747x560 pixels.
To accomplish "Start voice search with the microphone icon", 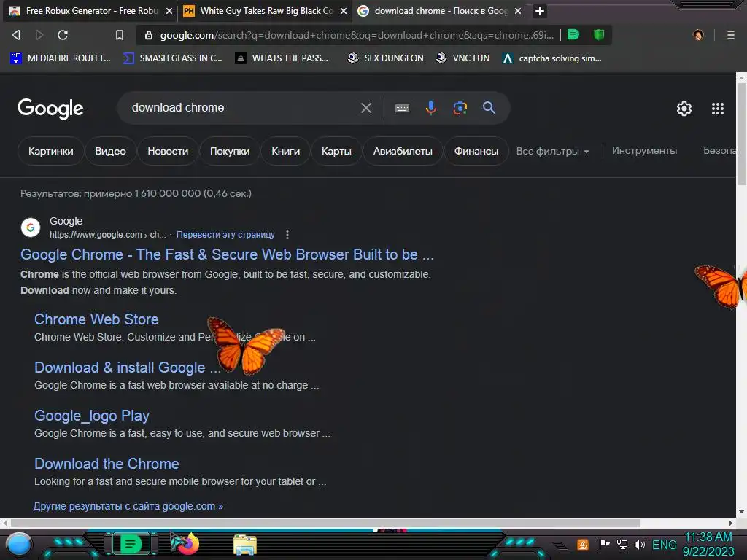I will (430, 108).
